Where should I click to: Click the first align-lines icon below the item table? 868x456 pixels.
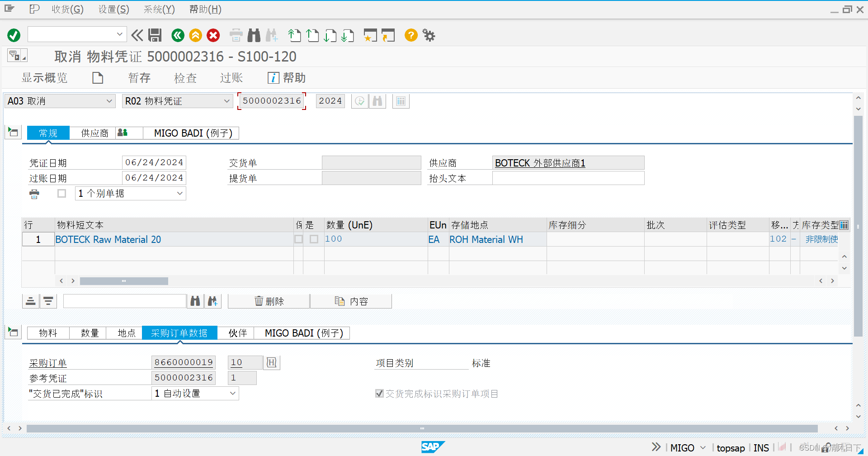[31, 301]
